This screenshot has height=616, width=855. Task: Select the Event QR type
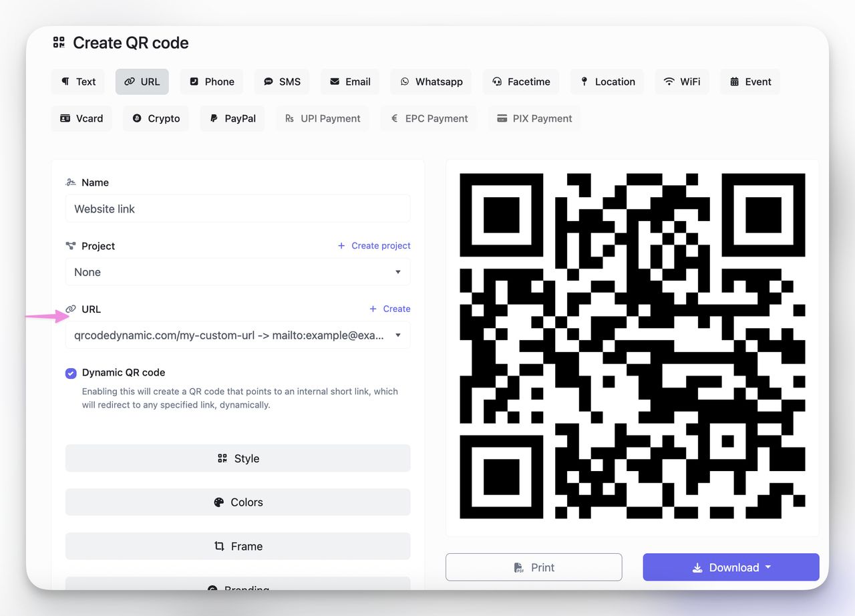tap(750, 82)
